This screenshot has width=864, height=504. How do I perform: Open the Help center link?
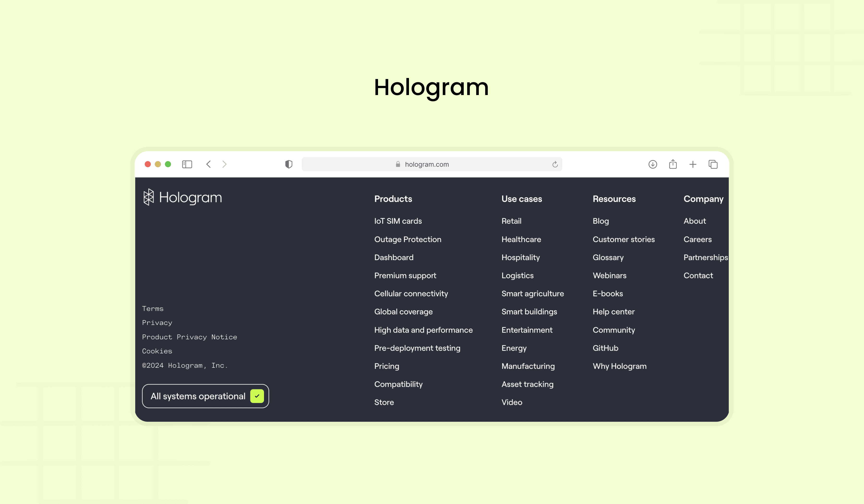point(614,312)
